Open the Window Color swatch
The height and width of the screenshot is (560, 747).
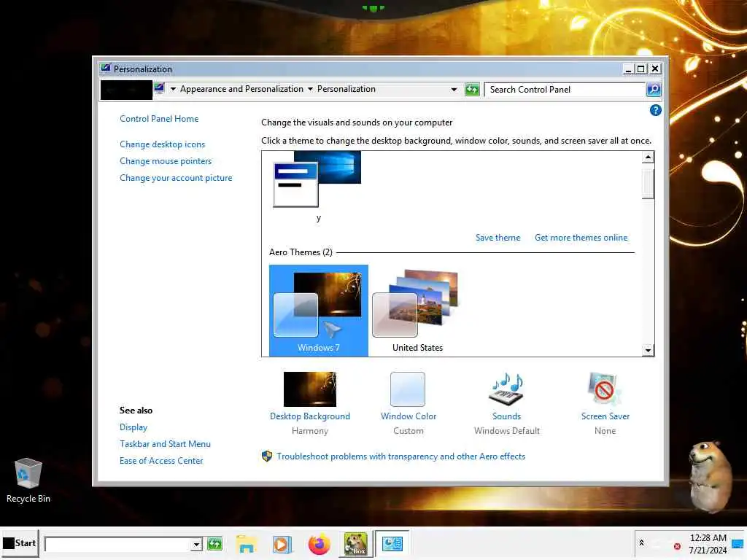408,389
